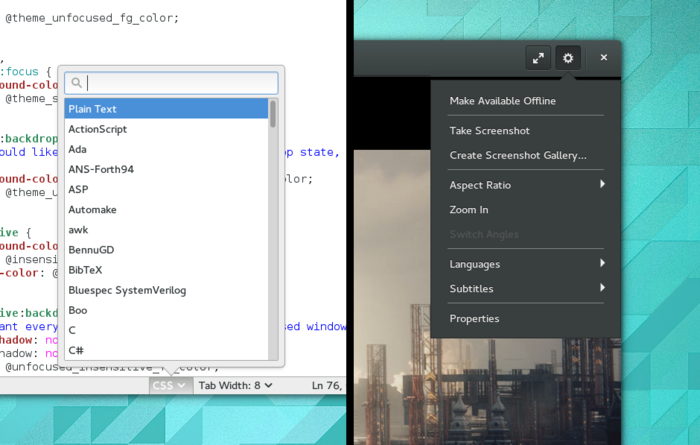Open the Subtitles submenu
The height and width of the screenshot is (445, 700).
526,288
